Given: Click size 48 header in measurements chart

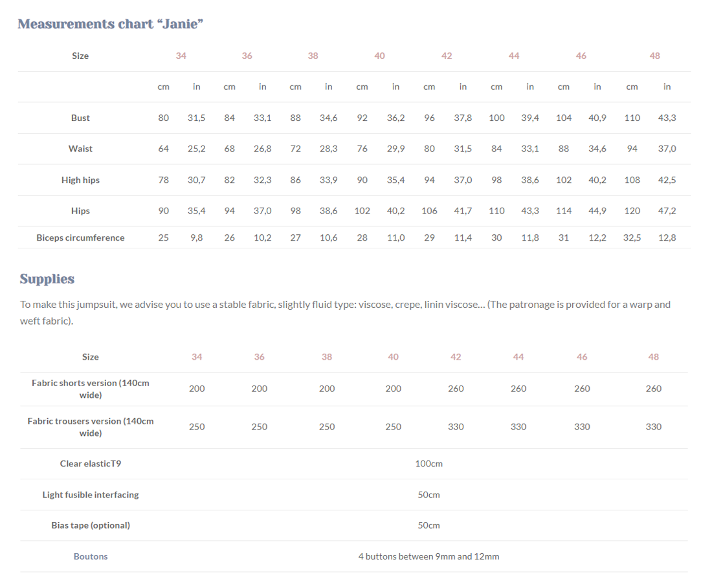Looking at the screenshot, I should [654, 56].
